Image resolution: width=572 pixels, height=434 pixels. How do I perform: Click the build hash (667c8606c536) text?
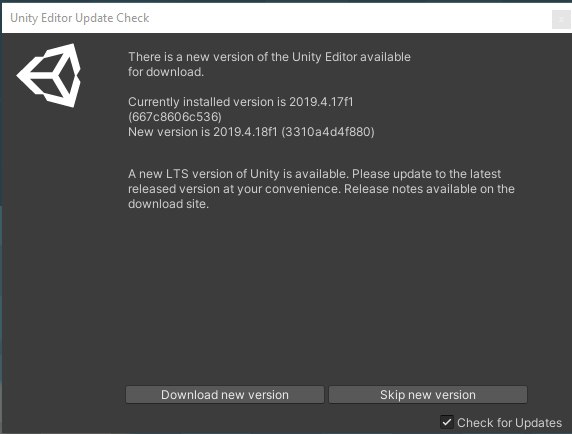click(175, 117)
